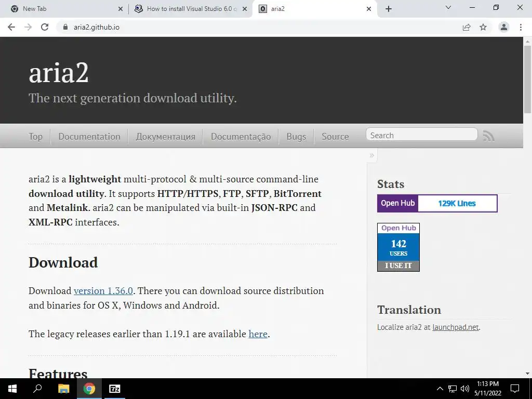Show hidden system tray icons
This screenshot has width=532, height=399.
pos(440,389)
